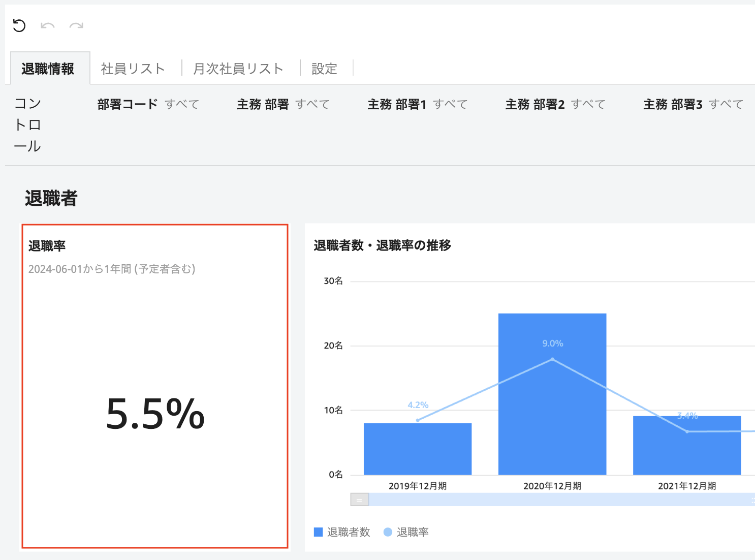Screen dimensions: 755x560
Task: Click the redo arrow icon
Action: click(x=76, y=25)
